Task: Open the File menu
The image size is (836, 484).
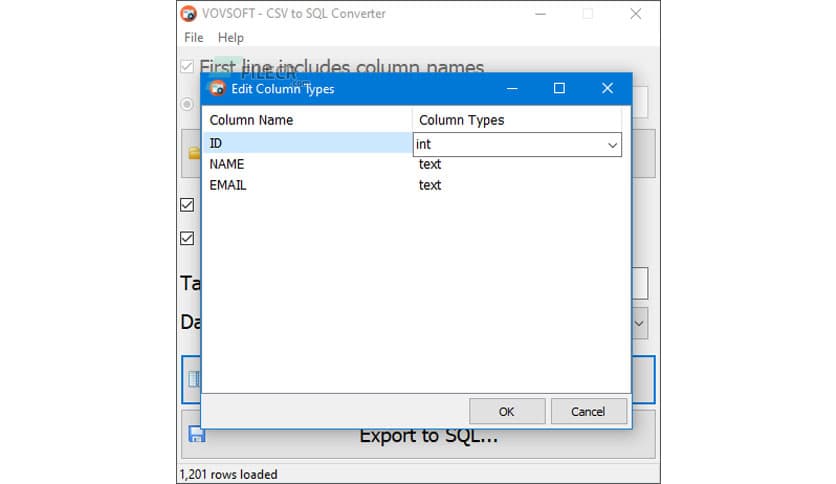Action: [194, 38]
